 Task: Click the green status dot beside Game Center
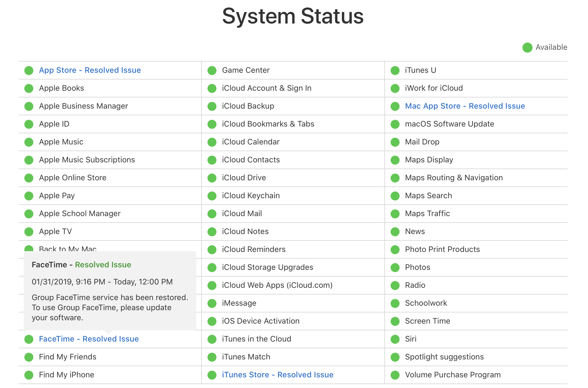pos(212,71)
